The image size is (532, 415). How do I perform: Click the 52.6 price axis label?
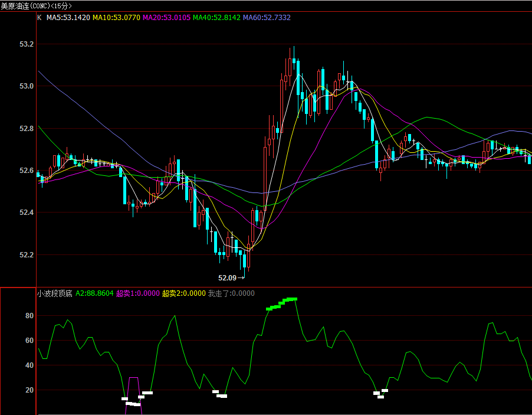point(27,171)
